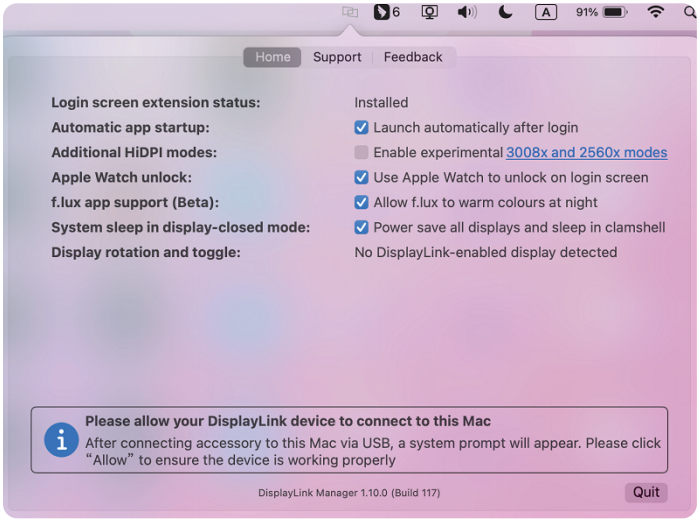Open the display-with-person menu bar icon
This screenshot has height=522, width=700.
tap(429, 12)
